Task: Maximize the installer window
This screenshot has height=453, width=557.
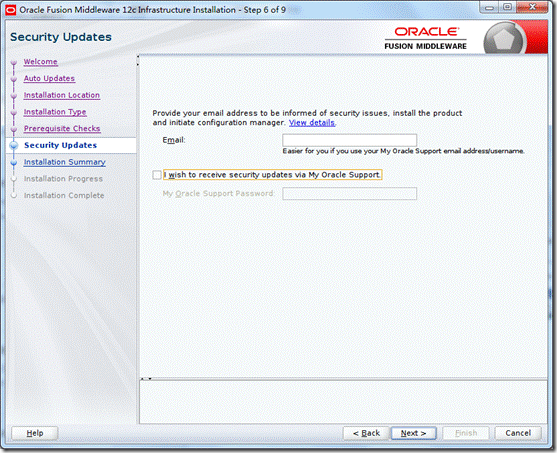Action: tap(507, 7)
